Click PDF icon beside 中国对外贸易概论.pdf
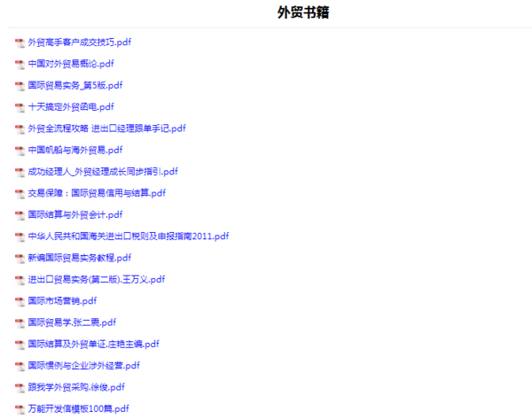This screenshot has width=532, height=419. coord(20,65)
